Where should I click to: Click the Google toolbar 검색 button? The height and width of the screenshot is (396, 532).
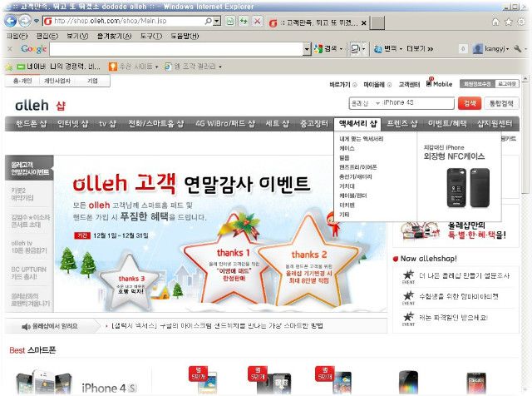(326, 49)
